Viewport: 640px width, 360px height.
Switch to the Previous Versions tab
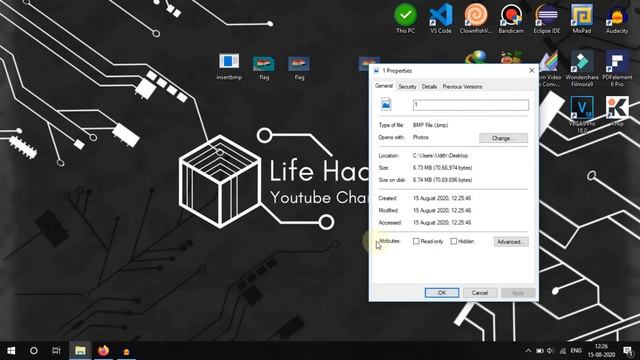coord(462,87)
